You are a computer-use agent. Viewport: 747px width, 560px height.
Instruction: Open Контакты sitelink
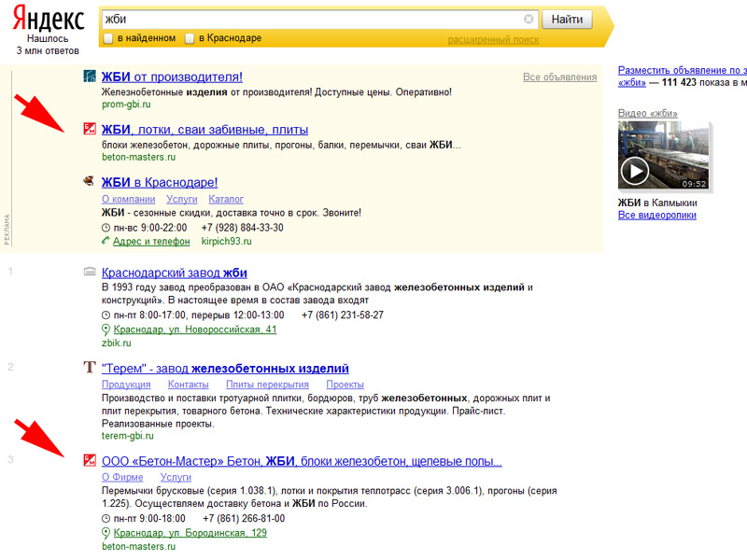(189, 385)
